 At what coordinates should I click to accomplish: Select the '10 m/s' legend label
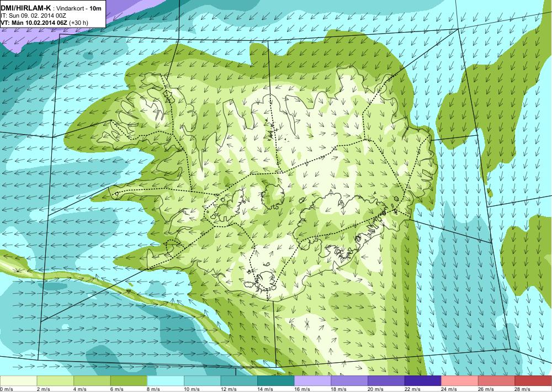192,389
